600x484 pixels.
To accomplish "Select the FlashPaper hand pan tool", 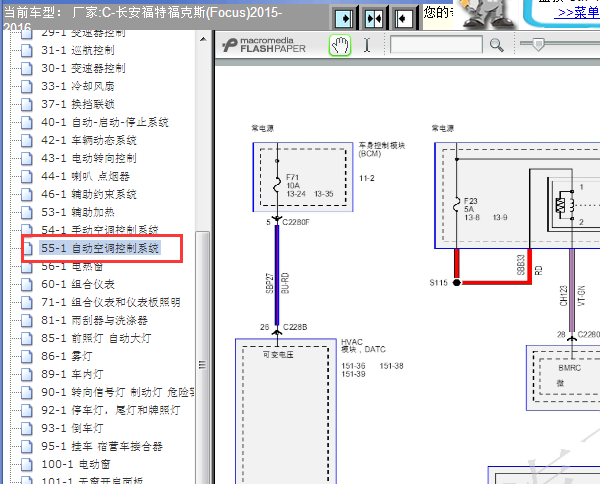I will (x=340, y=45).
